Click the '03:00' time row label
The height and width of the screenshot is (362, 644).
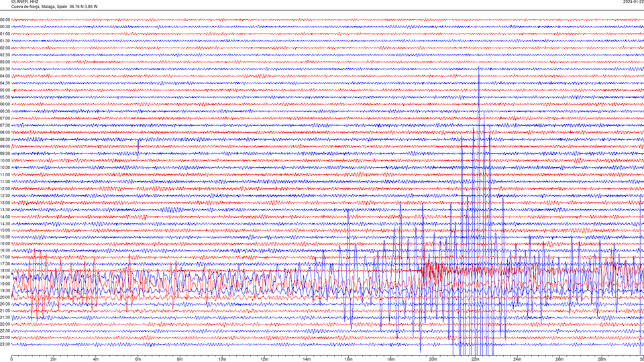coord(5,62)
